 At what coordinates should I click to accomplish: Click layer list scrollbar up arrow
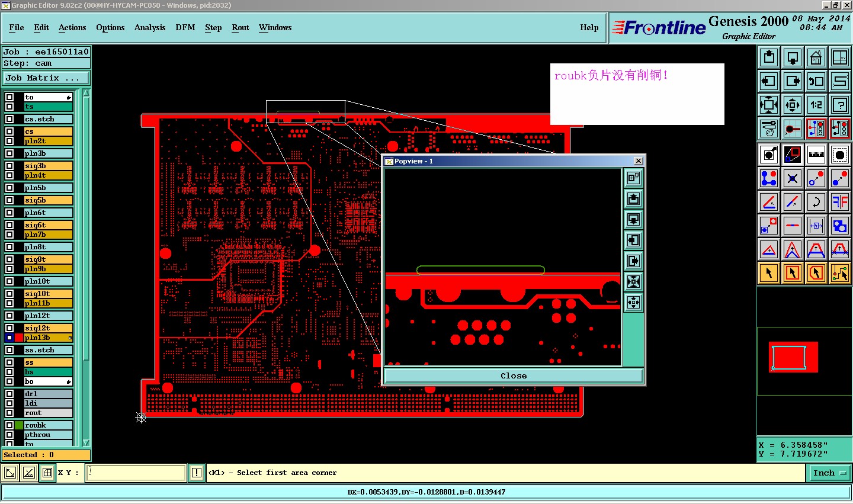click(x=86, y=93)
